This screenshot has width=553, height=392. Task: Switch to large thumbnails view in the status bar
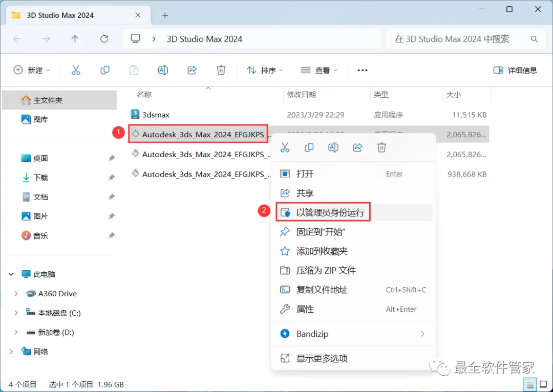pyautogui.click(x=543, y=385)
